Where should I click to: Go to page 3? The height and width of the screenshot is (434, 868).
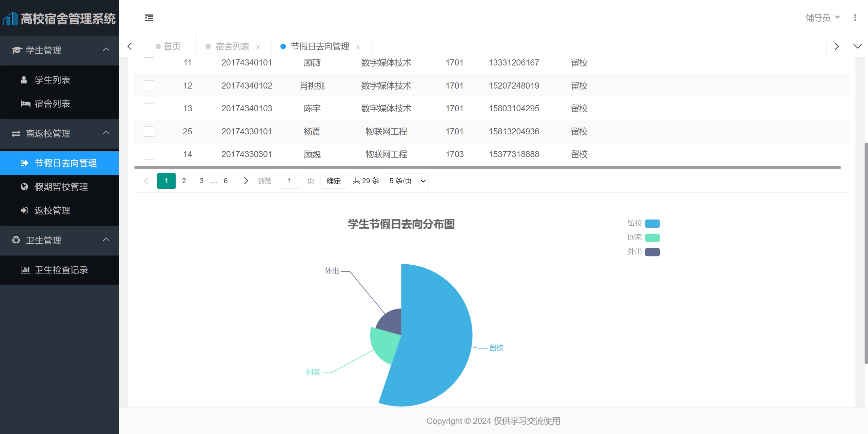click(201, 181)
